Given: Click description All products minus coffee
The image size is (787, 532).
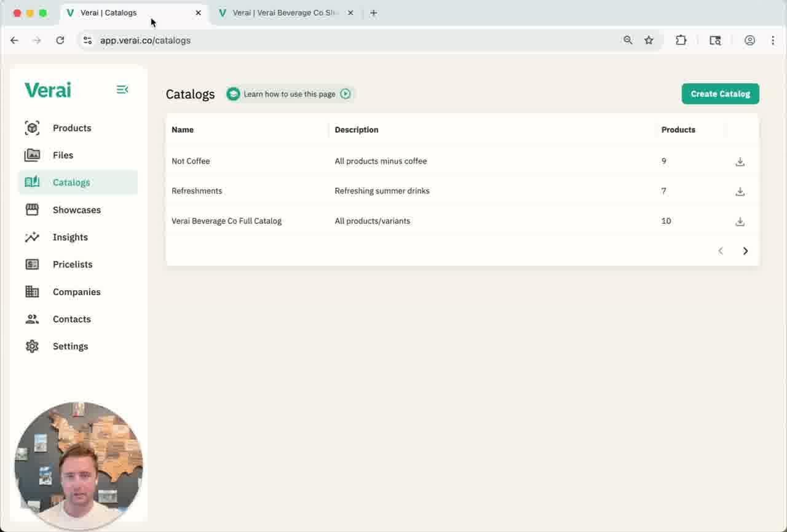Looking at the screenshot, I should click(381, 161).
